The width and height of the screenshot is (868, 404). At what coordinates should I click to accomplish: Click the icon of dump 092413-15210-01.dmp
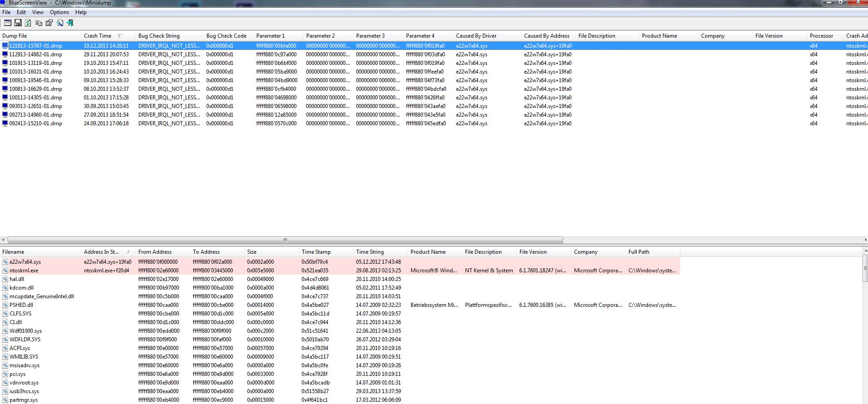click(5, 123)
